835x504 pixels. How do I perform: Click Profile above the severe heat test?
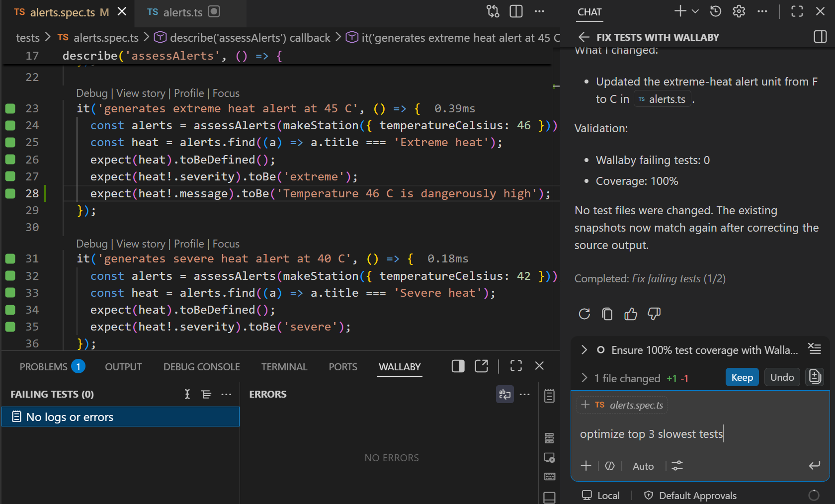pyautogui.click(x=189, y=244)
